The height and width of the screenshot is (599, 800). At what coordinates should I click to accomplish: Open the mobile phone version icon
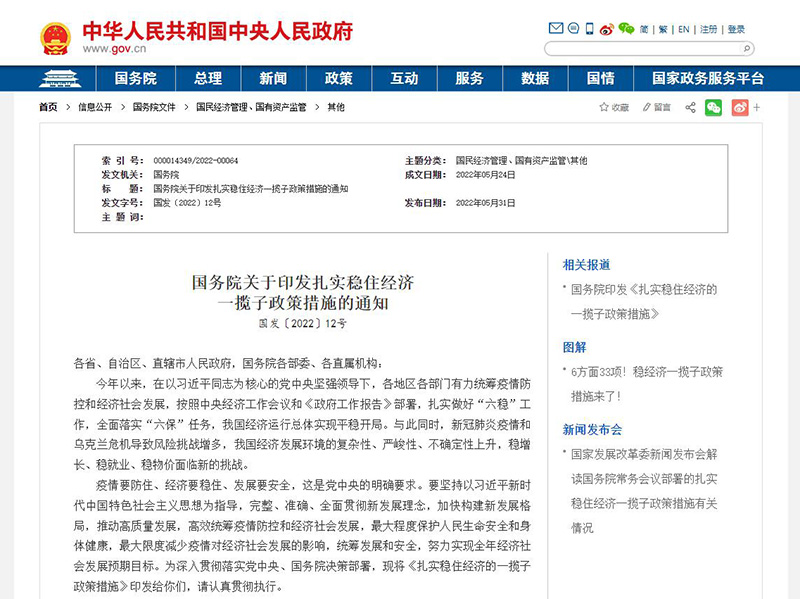(x=589, y=29)
